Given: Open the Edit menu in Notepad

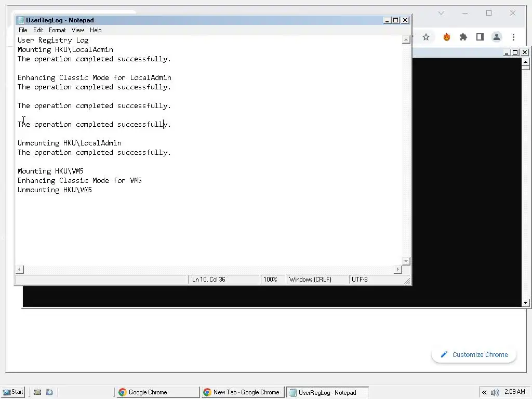Looking at the screenshot, I should click(x=37, y=30).
